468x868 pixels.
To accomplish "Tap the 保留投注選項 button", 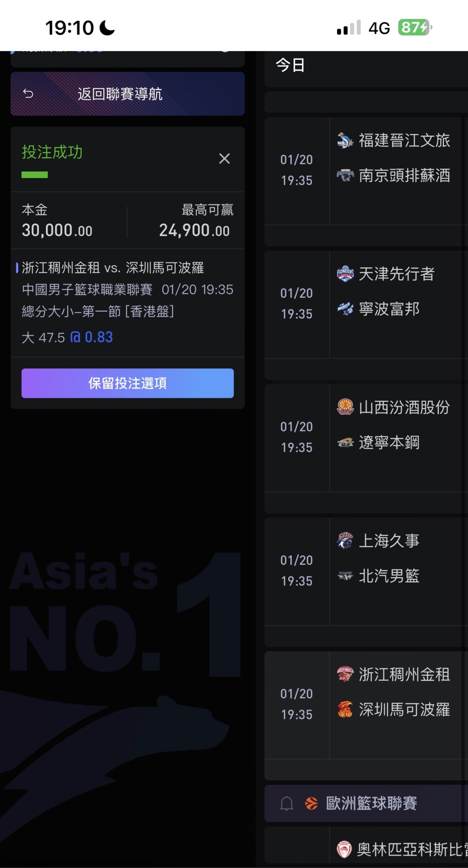I will (127, 383).
